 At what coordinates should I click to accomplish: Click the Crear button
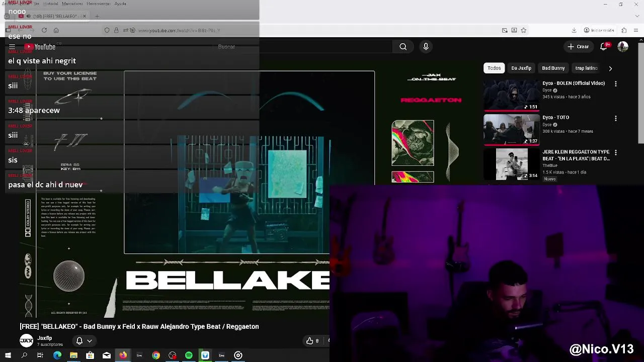[578, 47]
